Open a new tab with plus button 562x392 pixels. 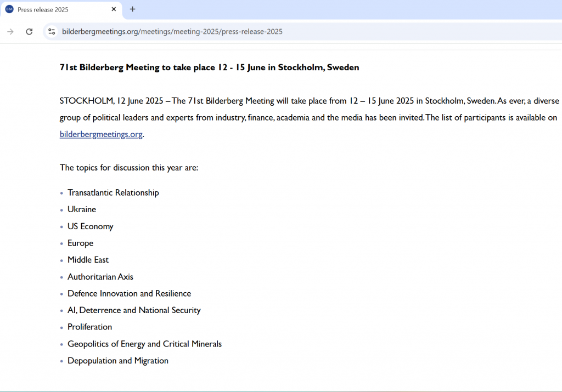(133, 9)
